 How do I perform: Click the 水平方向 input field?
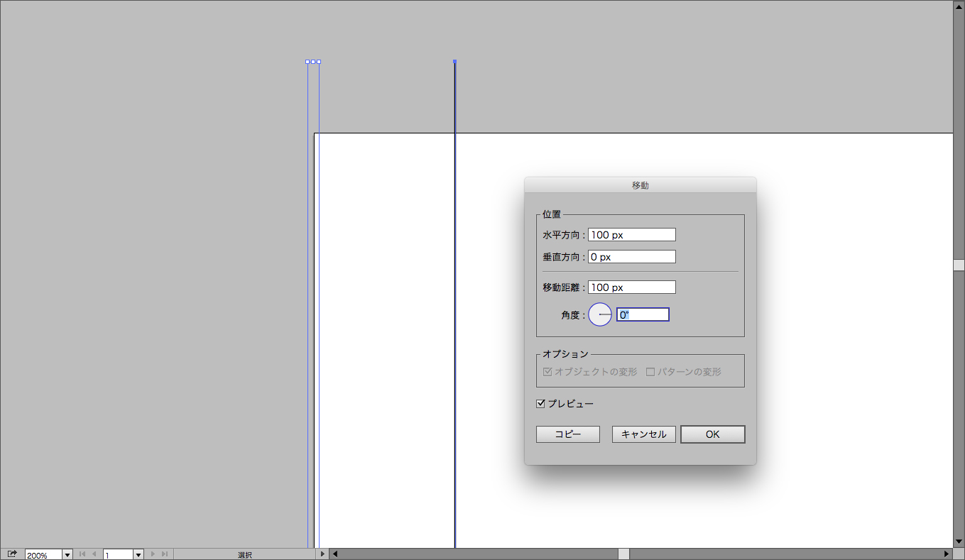tap(631, 235)
